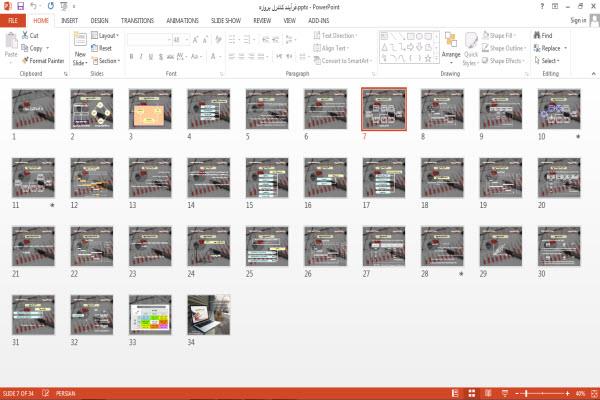This screenshot has height=400, width=600.
Task: Switch to the ADD-INS tab
Action: point(318,20)
